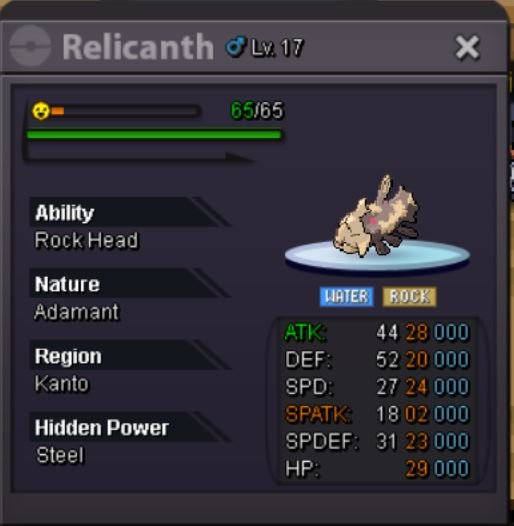
Task: Click the WATER type badge
Action: [347, 297]
